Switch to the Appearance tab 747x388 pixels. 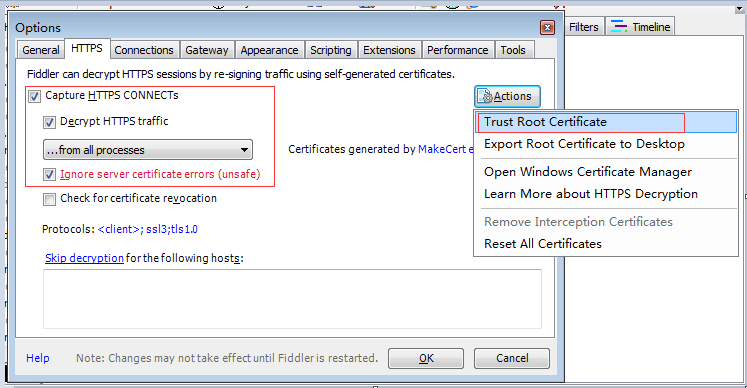269,50
